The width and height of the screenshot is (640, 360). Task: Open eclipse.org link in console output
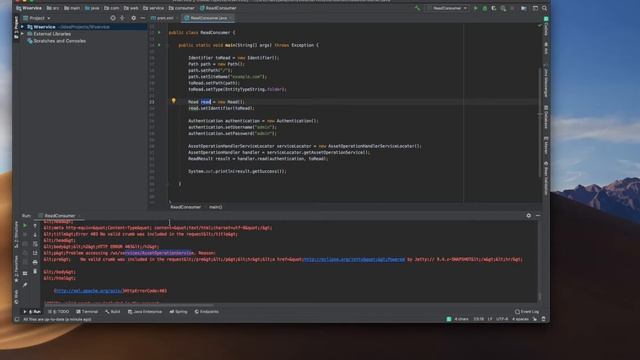pyautogui.click(x=354, y=259)
